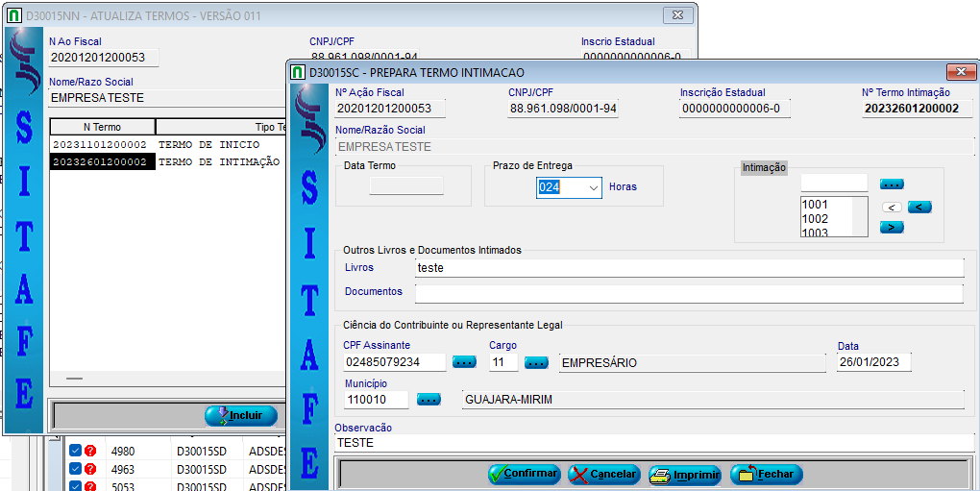Toggle the checkbox on row 4980
Viewport: 980px width, 491px height.
tap(75, 450)
